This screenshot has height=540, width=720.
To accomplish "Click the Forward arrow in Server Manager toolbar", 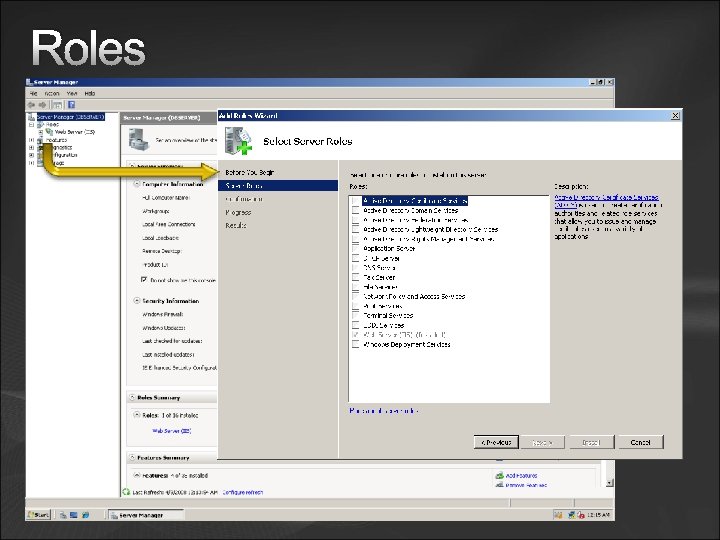I will click(43, 105).
